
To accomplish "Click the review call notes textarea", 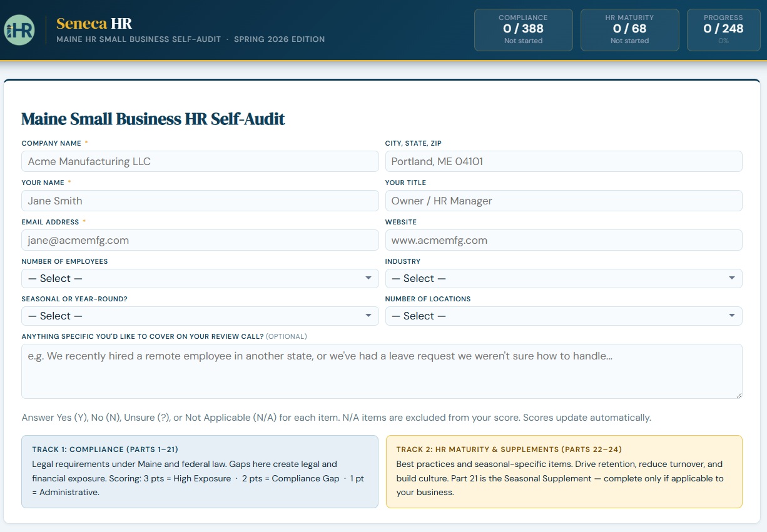I will click(382, 371).
